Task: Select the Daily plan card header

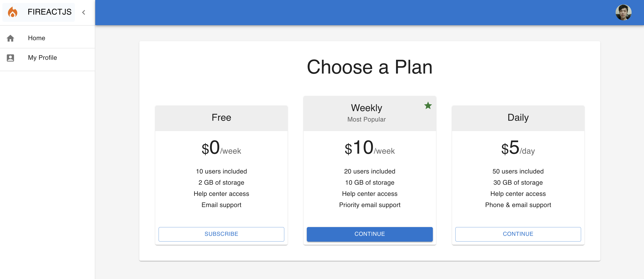Action: pos(518,118)
